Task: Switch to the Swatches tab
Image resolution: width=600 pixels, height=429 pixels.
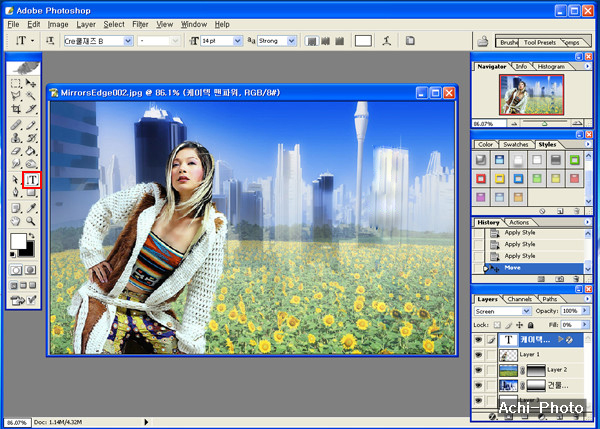Action: click(x=518, y=144)
